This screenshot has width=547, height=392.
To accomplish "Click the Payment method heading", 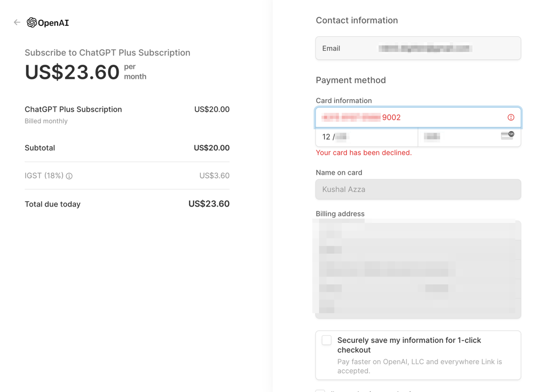I will click(351, 80).
